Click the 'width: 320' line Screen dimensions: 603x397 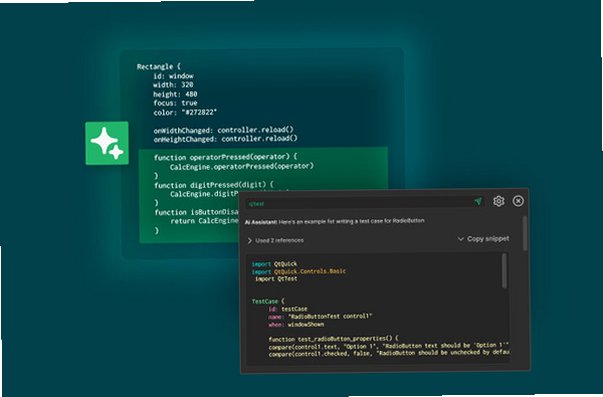click(173, 85)
